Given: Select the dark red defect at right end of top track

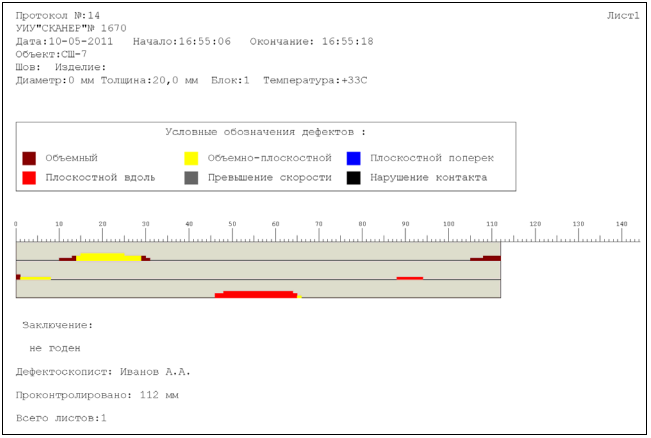Looking at the screenshot, I should [x=490, y=258].
